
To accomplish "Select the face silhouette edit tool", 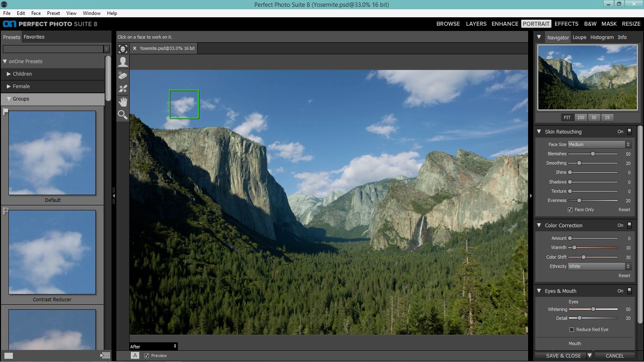I will click(123, 62).
